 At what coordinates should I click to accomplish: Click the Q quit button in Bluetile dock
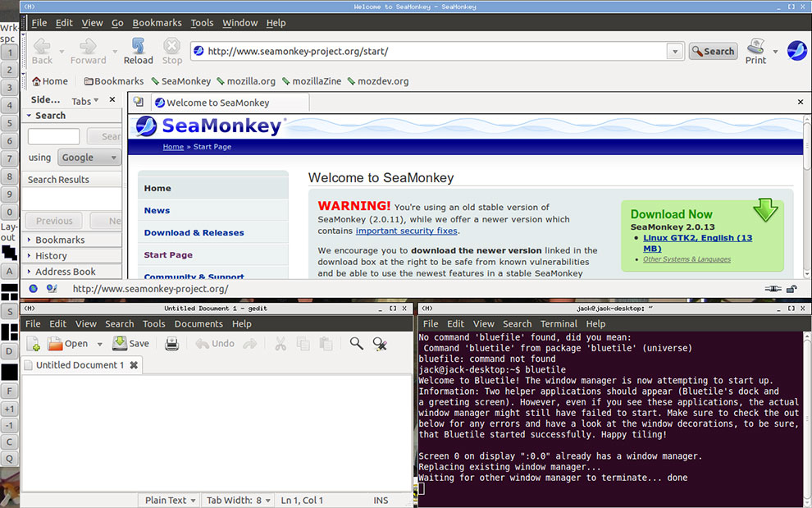coord(9,458)
